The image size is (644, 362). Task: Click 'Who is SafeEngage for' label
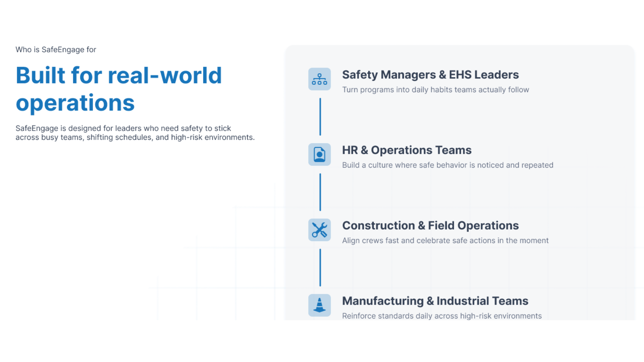[x=56, y=50]
